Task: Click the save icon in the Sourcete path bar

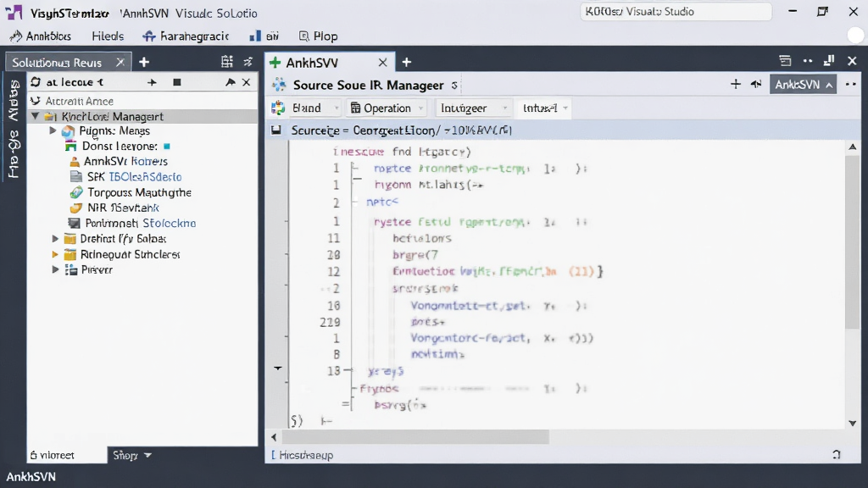Action: pyautogui.click(x=275, y=130)
